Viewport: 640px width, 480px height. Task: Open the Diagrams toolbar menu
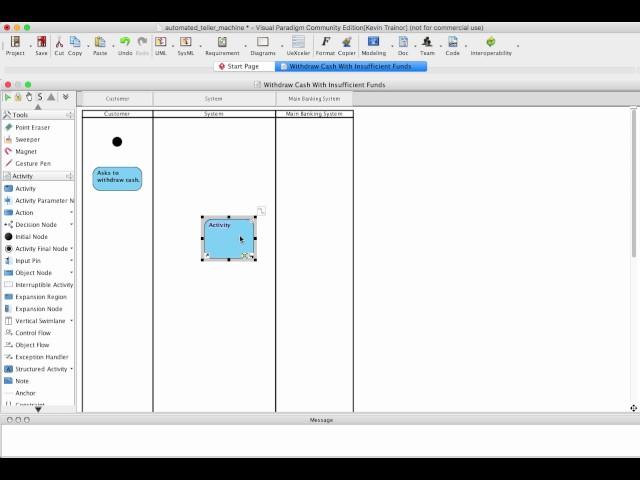coord(263,45)
